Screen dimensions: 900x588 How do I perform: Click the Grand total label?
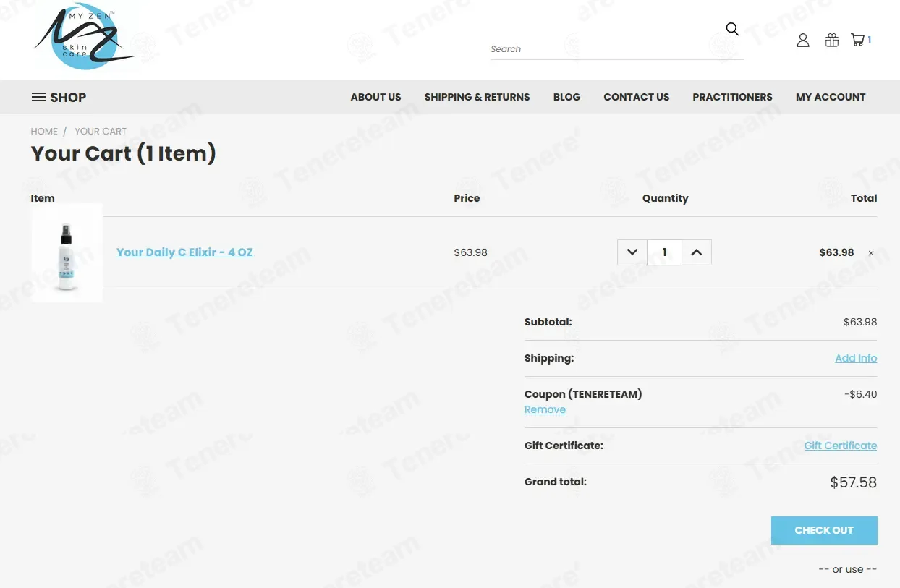click(x=556, y=482)
